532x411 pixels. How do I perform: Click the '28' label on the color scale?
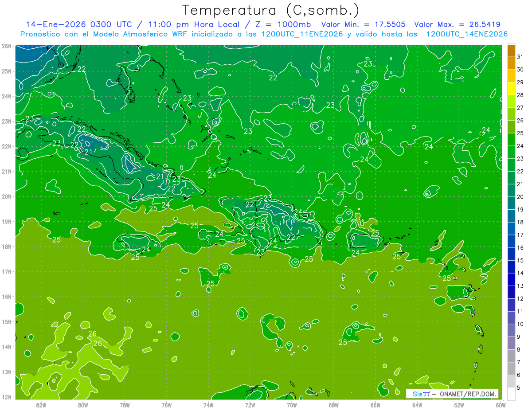520,95
